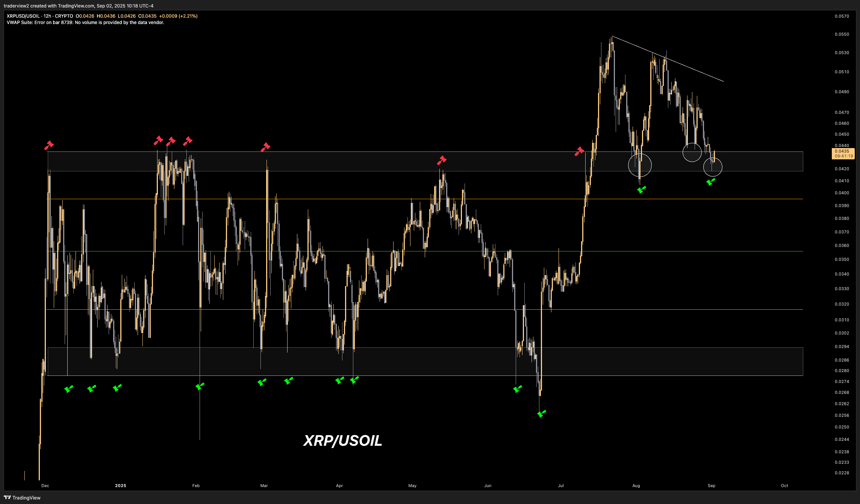The image size is (860, 504).
Task: Click the green hammer marker below the April lows
Action: [x=339, y=380]
